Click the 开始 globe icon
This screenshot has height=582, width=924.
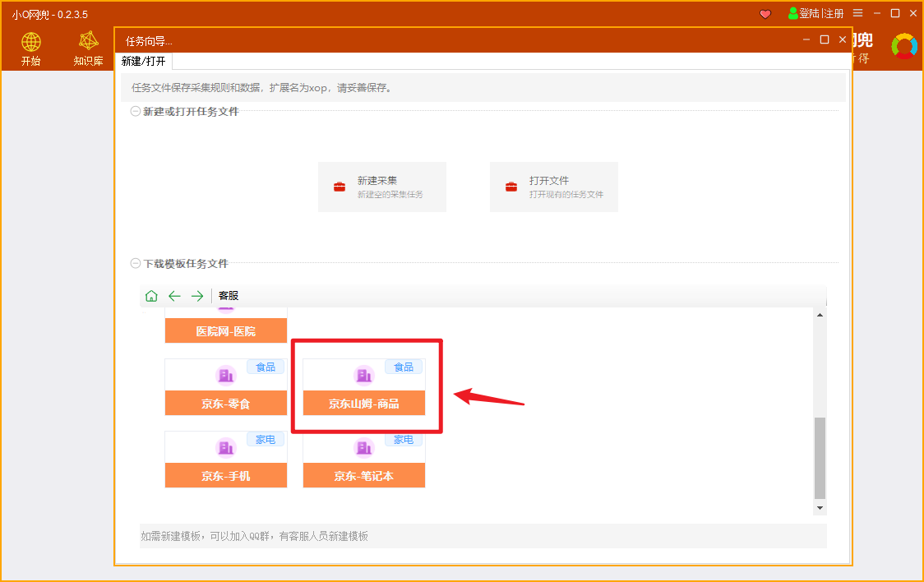[x=30, y=42]
